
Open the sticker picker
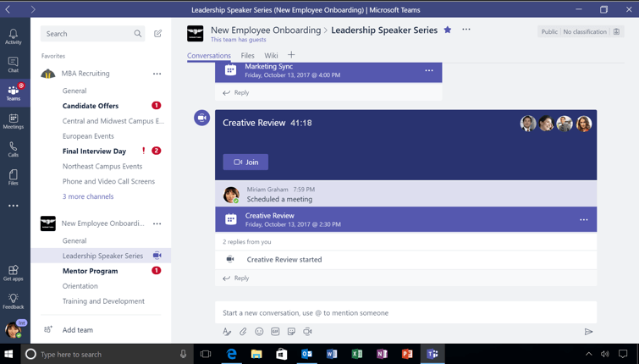click(291, 332)
